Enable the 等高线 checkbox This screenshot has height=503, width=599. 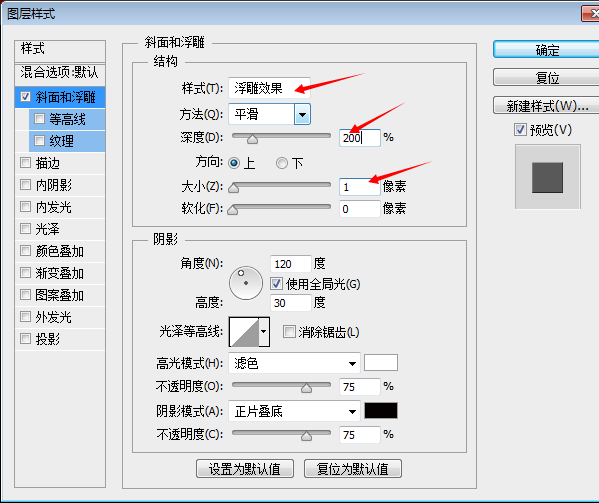39,119
